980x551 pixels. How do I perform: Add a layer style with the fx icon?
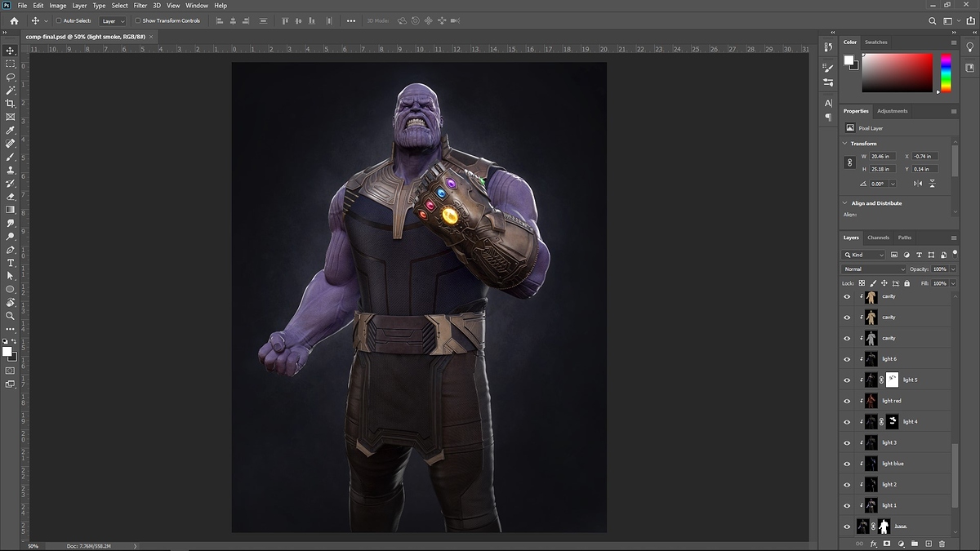click(x=873, y=544)
